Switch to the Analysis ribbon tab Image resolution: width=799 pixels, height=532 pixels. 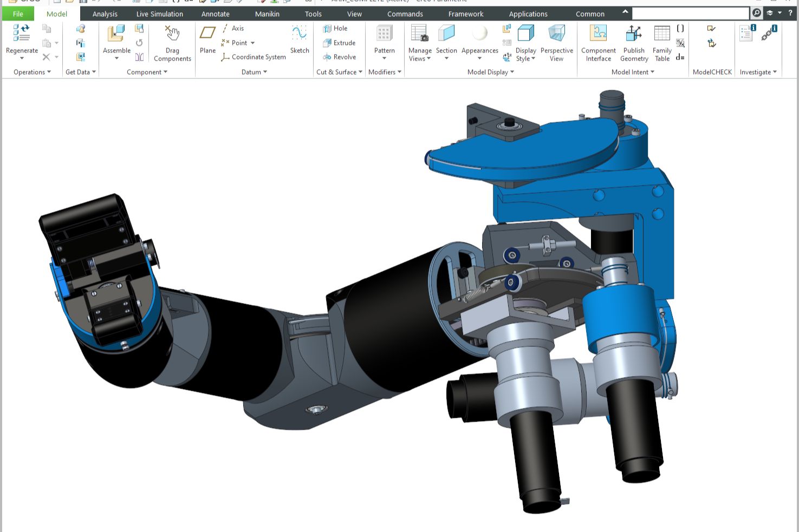pos(105,14)
